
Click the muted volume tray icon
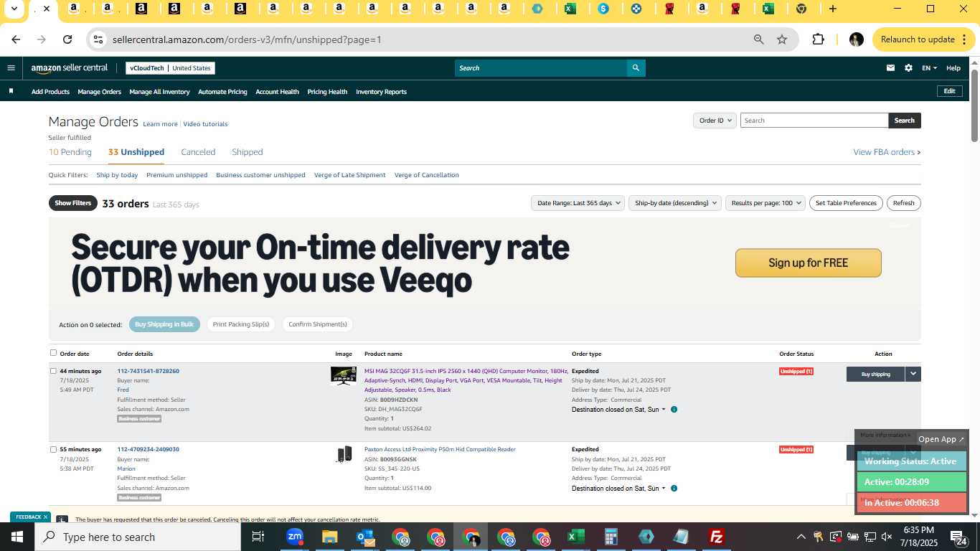[887, 537]
